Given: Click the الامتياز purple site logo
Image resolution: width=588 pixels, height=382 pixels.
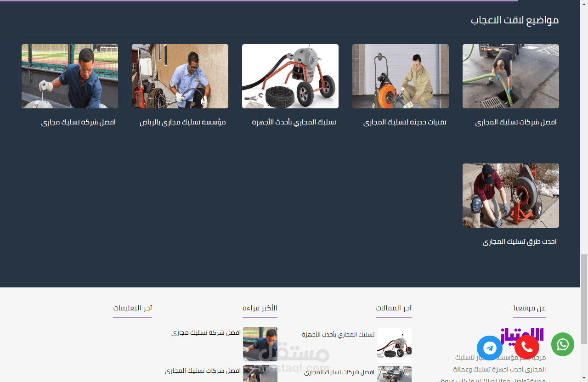Looking at the screenshot, I should (522, 336).
